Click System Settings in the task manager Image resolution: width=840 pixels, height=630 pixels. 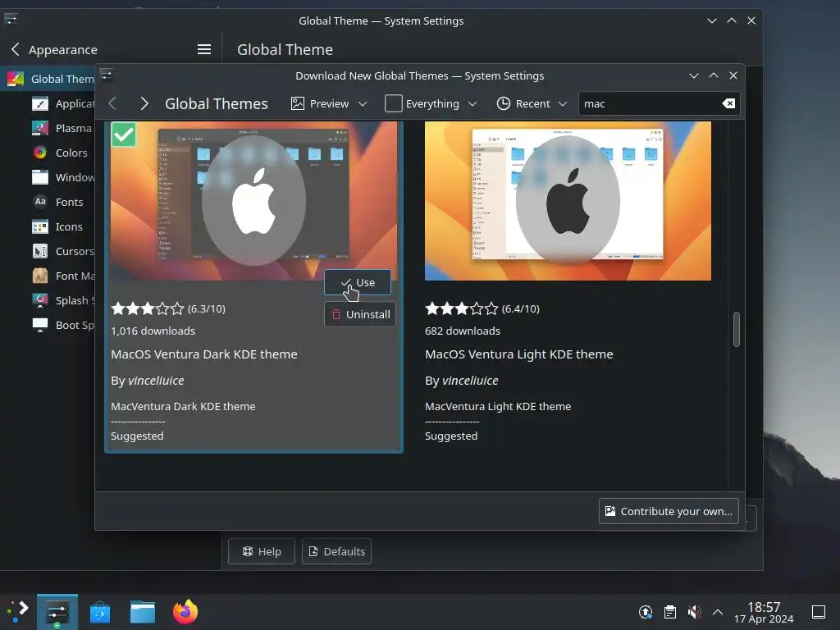(57, 612)
